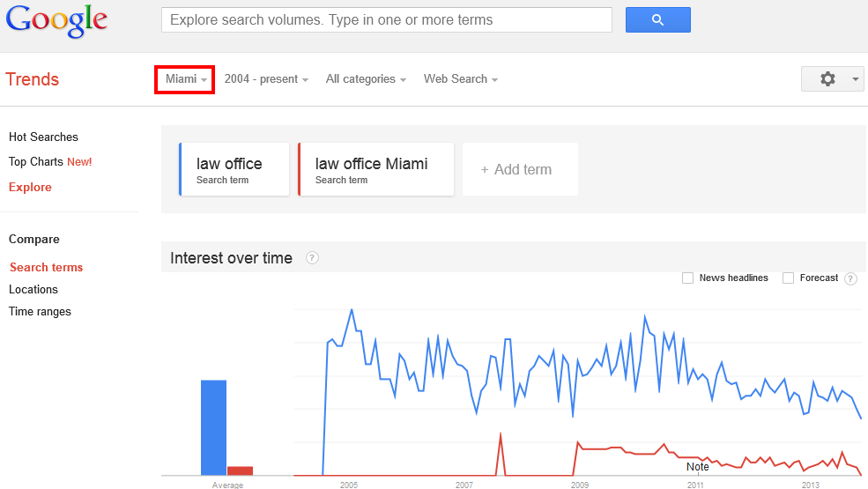Viewport: 868px width, 489px height.
Task: Focus the Explore search volumes field
Action: tap(386, 20)
